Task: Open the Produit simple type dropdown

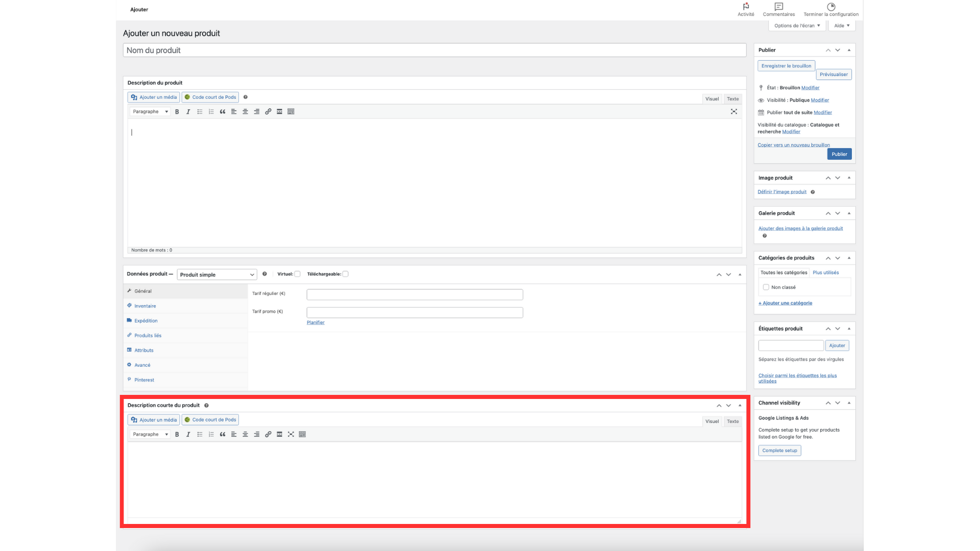Action: tap(217, 274)
